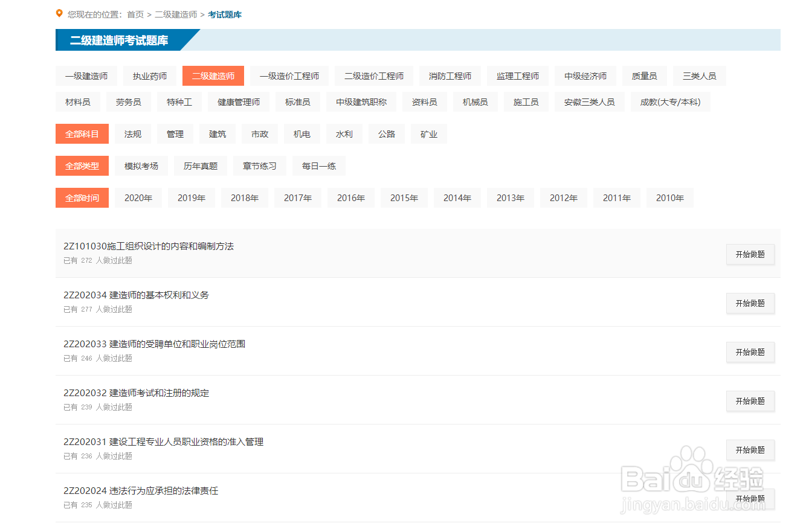Select the 历年真题 type filter
This screenshot has height=532, width=809.
point(200,165)
